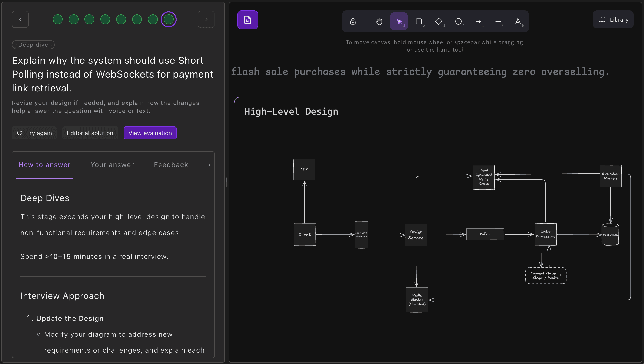Jump to third green step dot
644x364 pixels.
point(89,19)
